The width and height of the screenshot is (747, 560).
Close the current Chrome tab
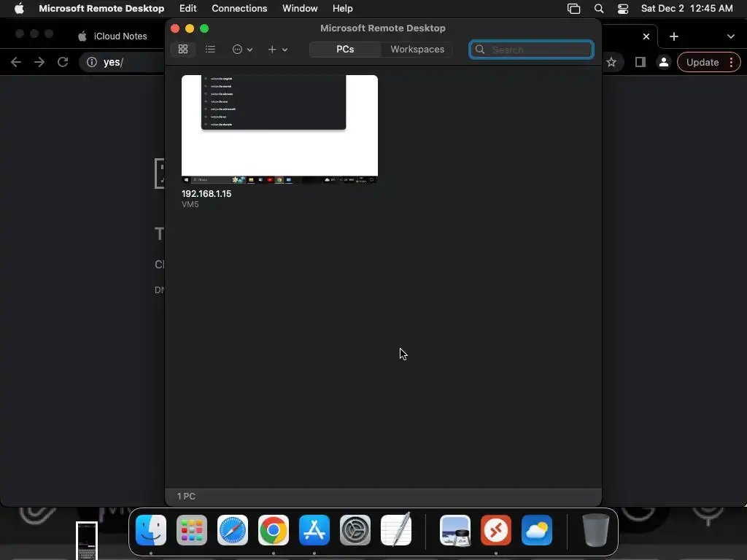tap(646, 36)
